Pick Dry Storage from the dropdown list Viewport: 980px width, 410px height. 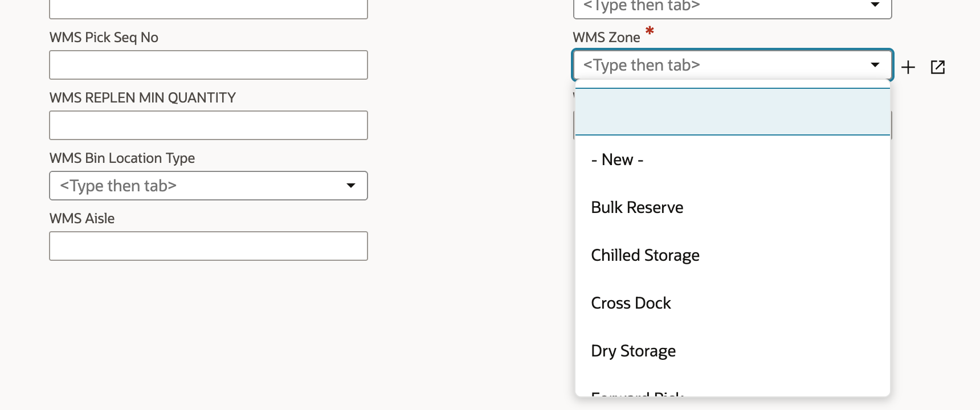pos(733,351)
